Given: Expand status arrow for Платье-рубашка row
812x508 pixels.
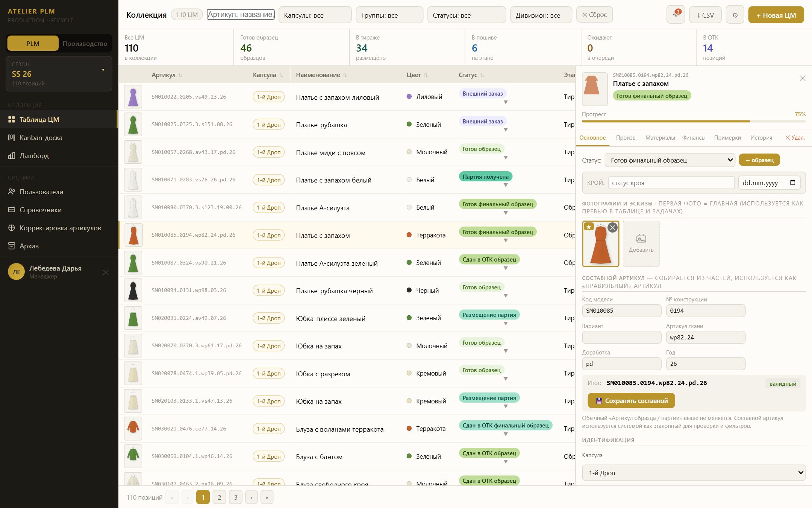Looking at the screenshot, I should (506, 130).
